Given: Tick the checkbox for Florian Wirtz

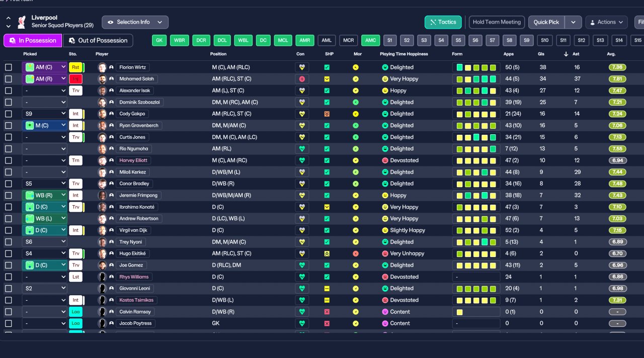Looking at the screenshot, I should [9, 67].
